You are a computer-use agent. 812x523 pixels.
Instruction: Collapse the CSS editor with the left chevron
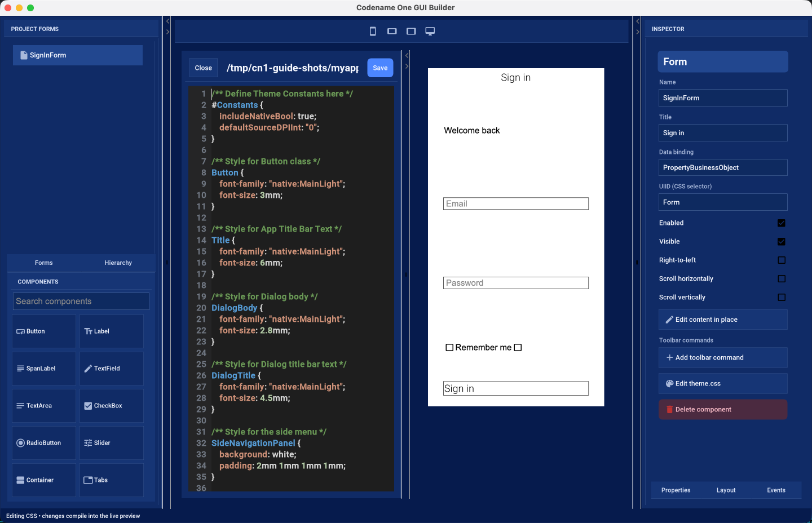407,56
